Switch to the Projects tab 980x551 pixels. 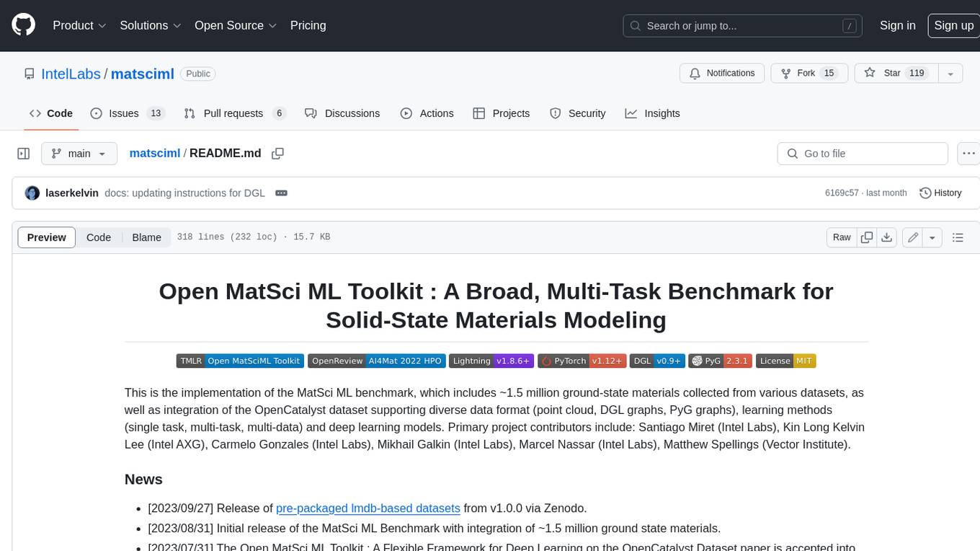point(502,113)
